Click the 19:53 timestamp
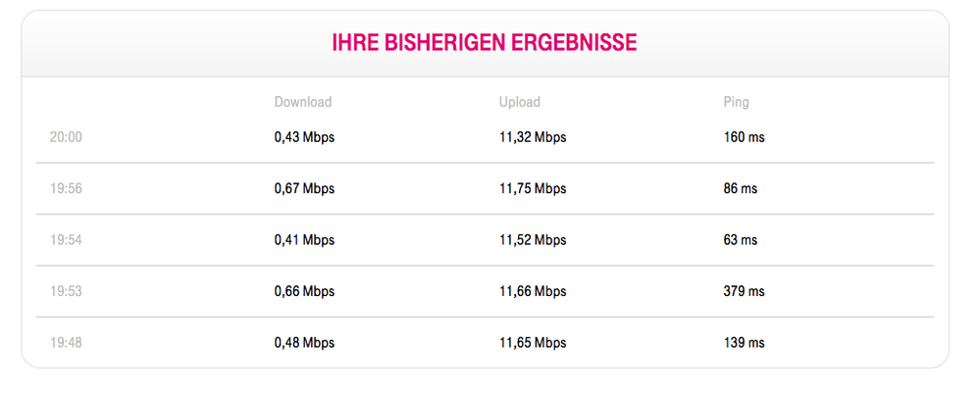 [x=66, y=291]
